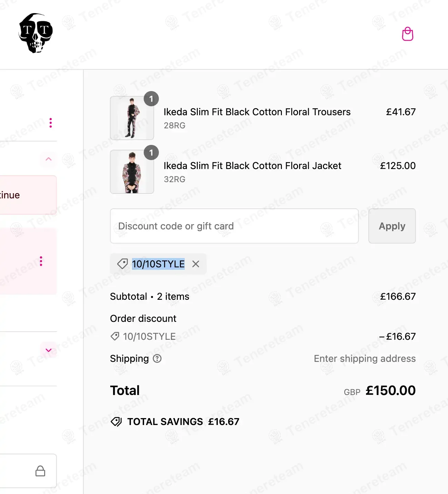
Task: Click the Ikeda Floral Trousers product name
Action: click(x=257, y=112)
